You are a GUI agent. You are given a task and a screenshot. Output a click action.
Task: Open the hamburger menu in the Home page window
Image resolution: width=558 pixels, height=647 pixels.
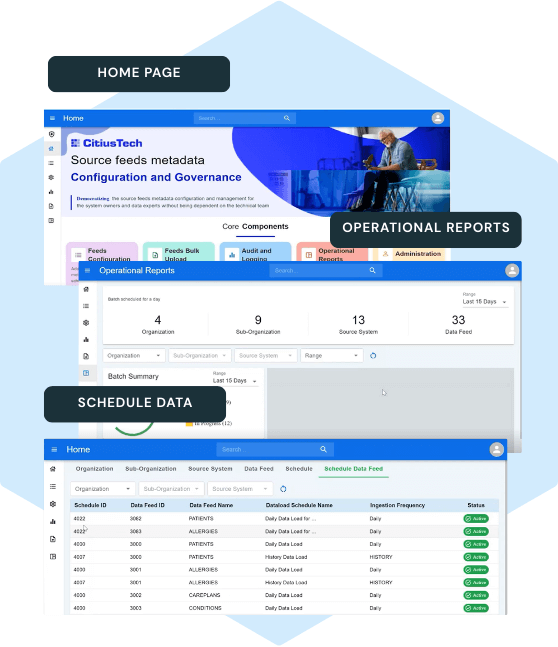click(52, 118)
